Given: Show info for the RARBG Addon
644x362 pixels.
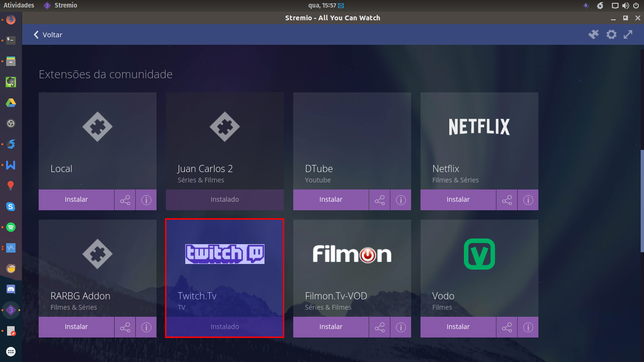Looking at the screenshot, I should pyautogui.click(x=146, y=327).
